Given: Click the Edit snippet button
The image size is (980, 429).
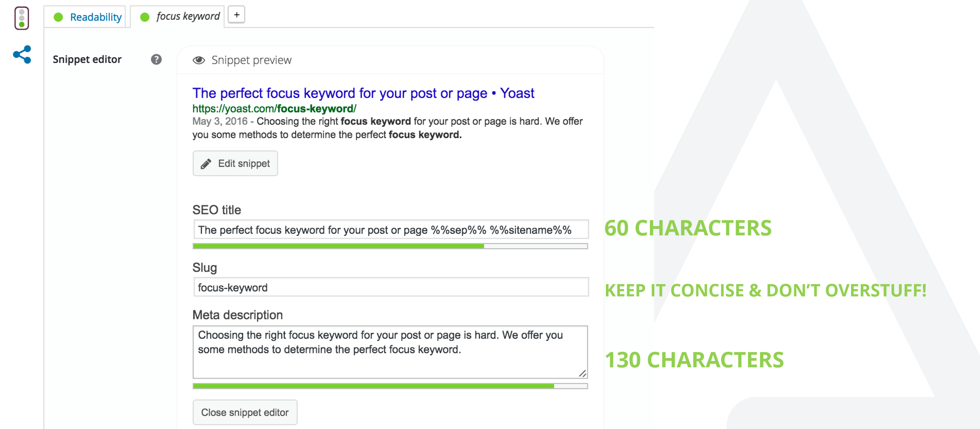Looking at the screenshot, I should (x=235, y=163).
